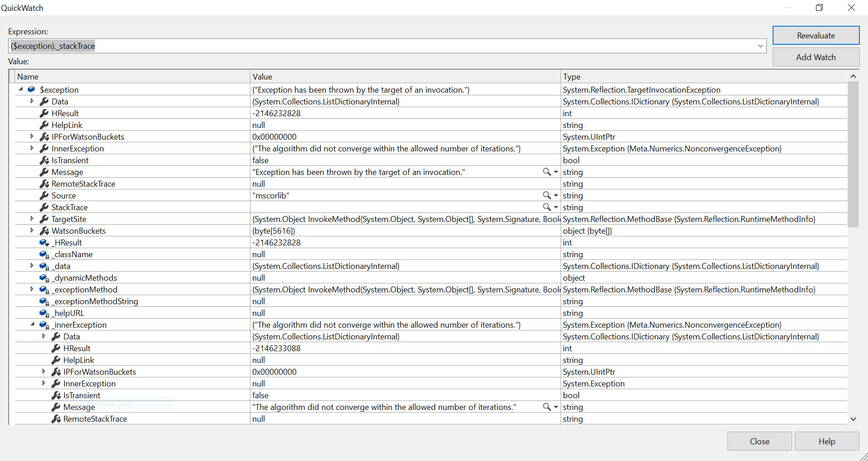Click the icon beside the first RemoteStackTrace row
The image size is (868, 461).
pyautogui.click(x=44, y=183)
